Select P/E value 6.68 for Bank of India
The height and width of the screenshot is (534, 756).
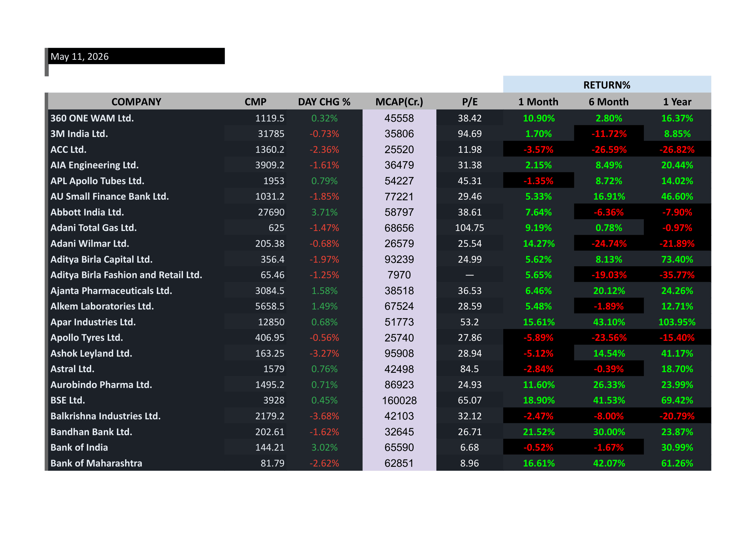[470, 447]
